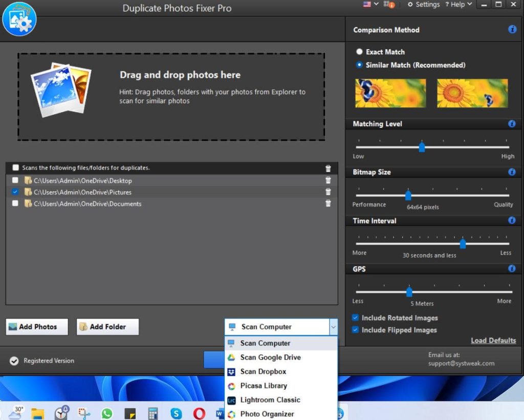Click the Duplicate Photos Fixer Pro logo icon
524x420 pixels.
click(x=19, y=18)
